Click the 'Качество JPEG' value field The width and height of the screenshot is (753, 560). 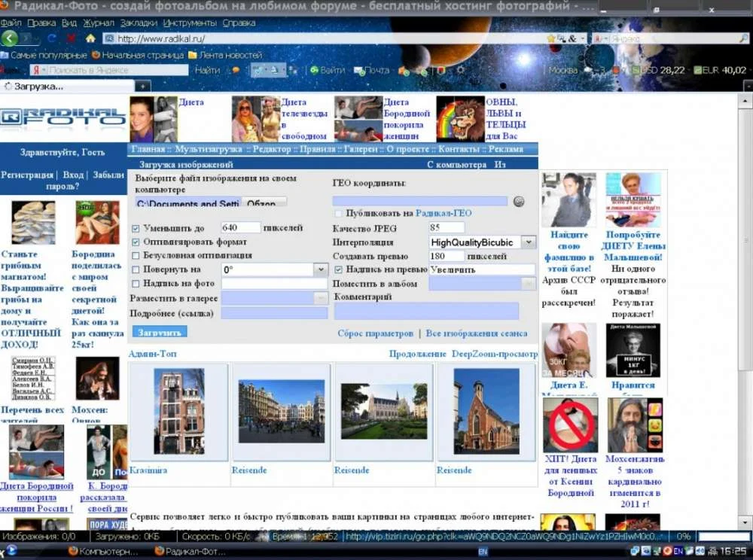(446, 227)
